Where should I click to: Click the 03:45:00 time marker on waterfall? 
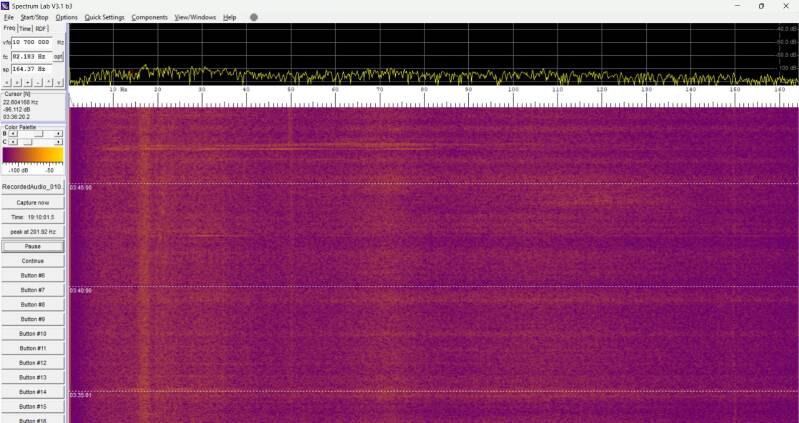coord(81,188)
